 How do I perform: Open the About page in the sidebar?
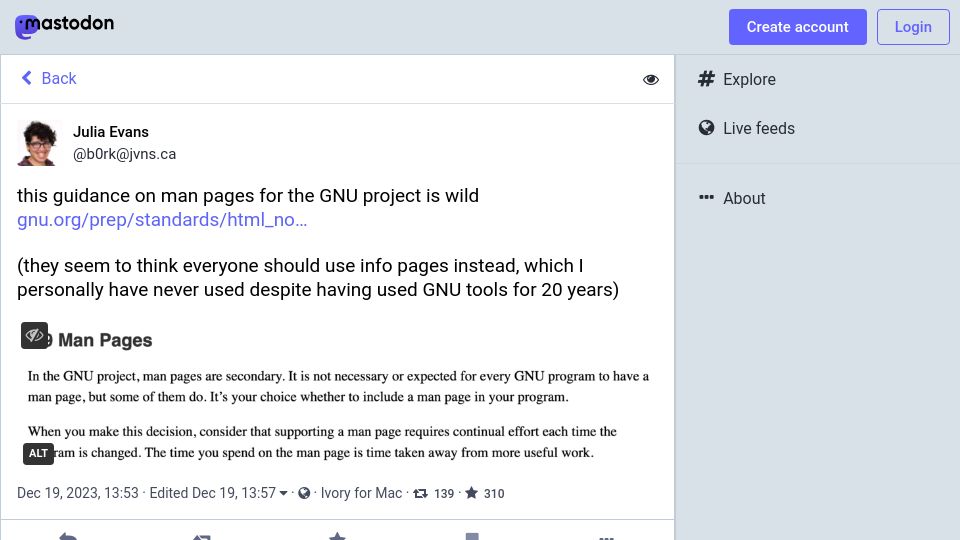732,198
